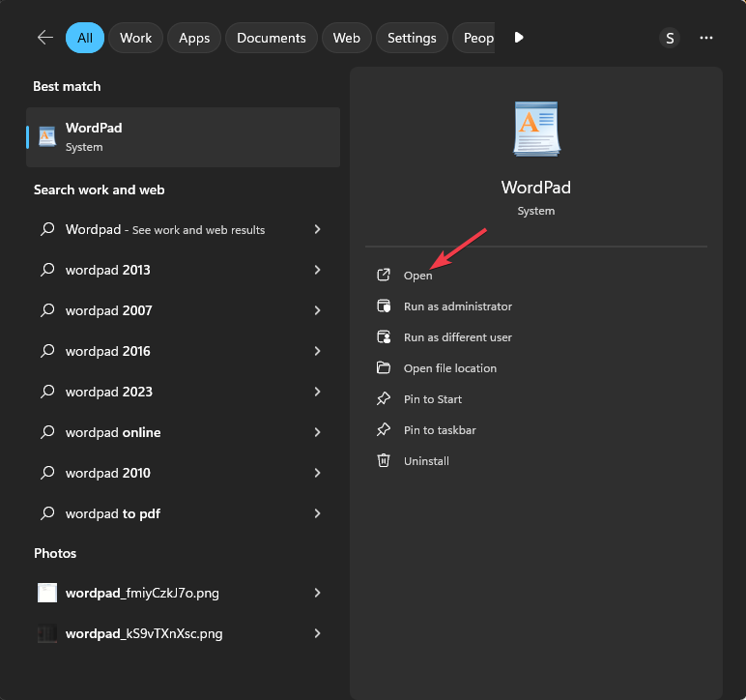The width and height of the screenshot is (746, 700).
Task: Expand the wordpad 2013 suggestion chevron
Action: coord(317,270)
